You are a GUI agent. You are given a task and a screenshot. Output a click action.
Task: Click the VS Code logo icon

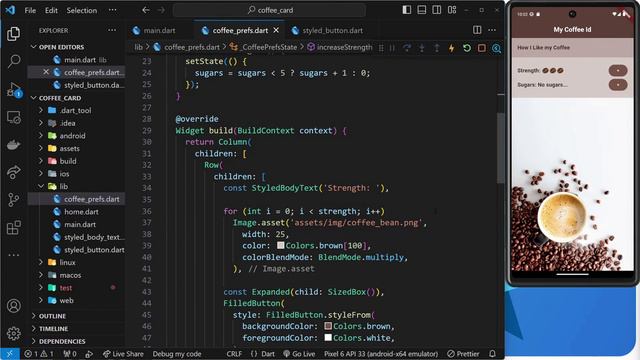pyautogui.click(x=10, y=10)
